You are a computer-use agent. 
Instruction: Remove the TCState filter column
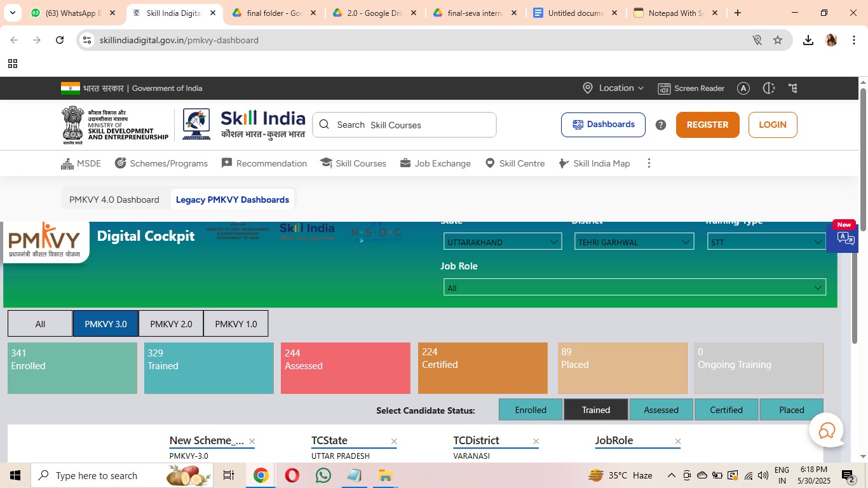[394, 441]
